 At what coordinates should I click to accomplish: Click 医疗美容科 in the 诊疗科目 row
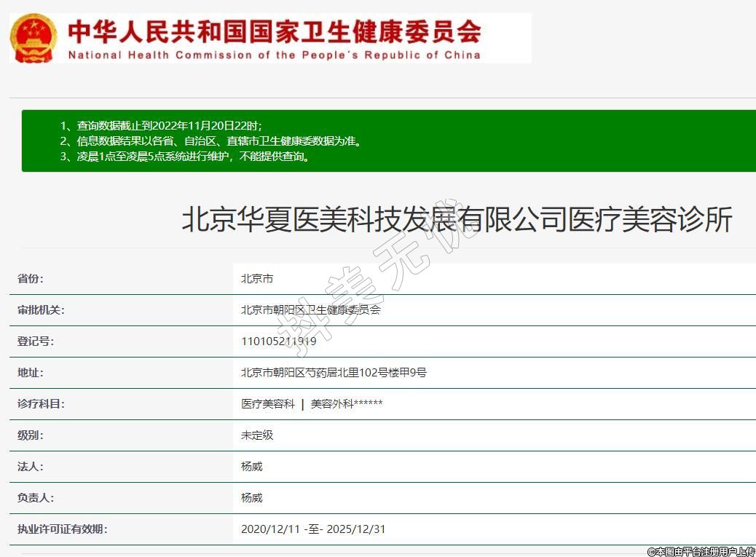pyautogui.click(x=268, y=404)
